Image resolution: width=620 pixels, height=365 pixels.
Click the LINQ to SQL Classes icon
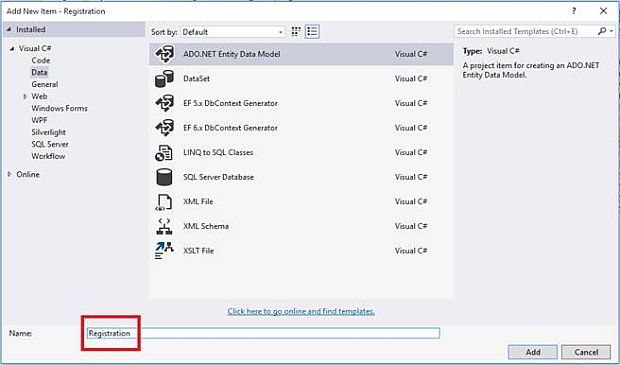tap(164, 153)
